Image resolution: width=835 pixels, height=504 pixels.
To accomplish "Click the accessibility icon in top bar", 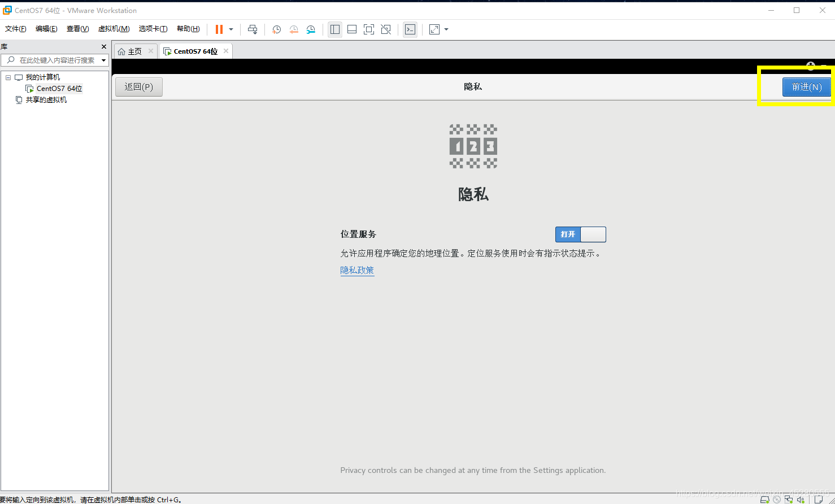I will pos(811,66).
